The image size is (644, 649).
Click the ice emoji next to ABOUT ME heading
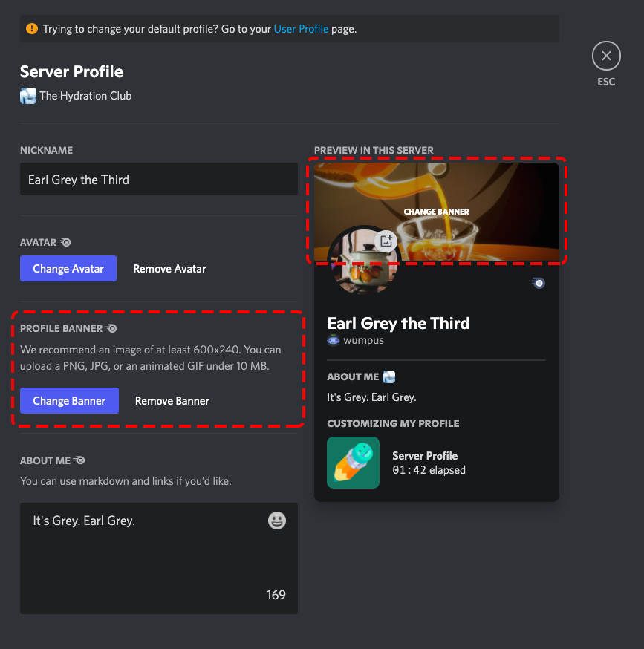[388, 376]
